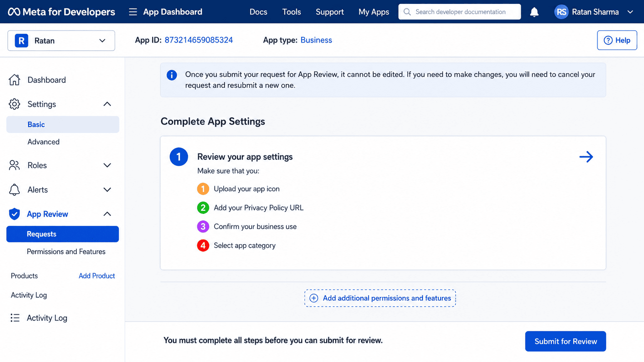Focus the Search developer documentation field
The image size is (644, 362).
[x=460, y=12]
